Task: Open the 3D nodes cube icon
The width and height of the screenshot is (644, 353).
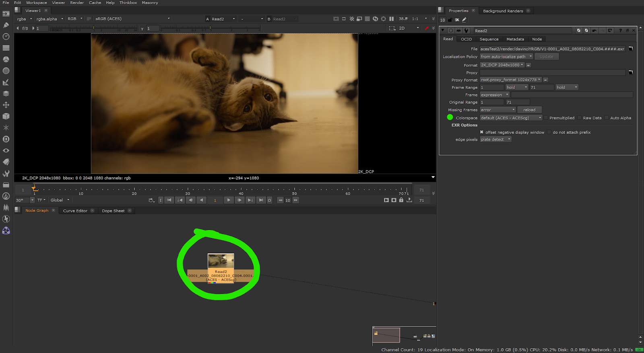Action: 6,116
